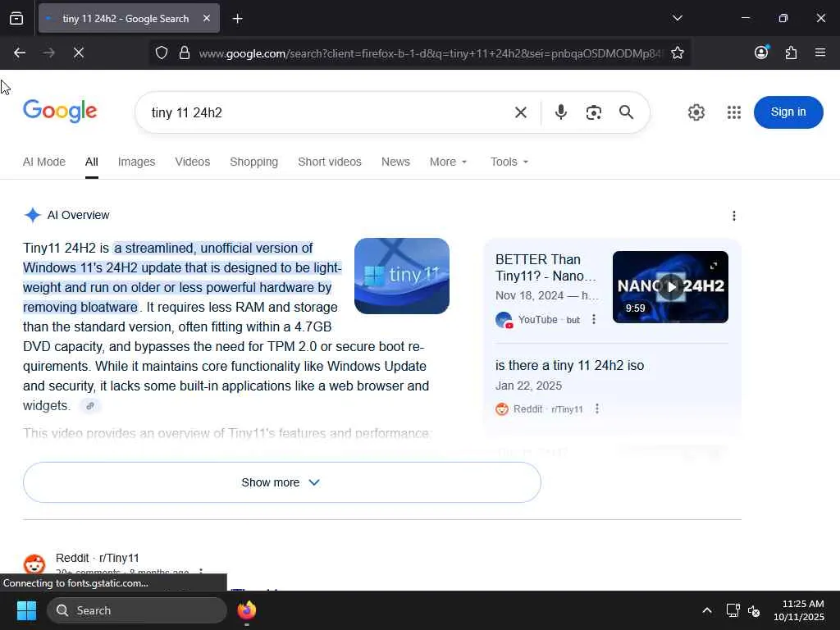
Task: Open AI Overview options menu
Action: (x=734, y=216)
